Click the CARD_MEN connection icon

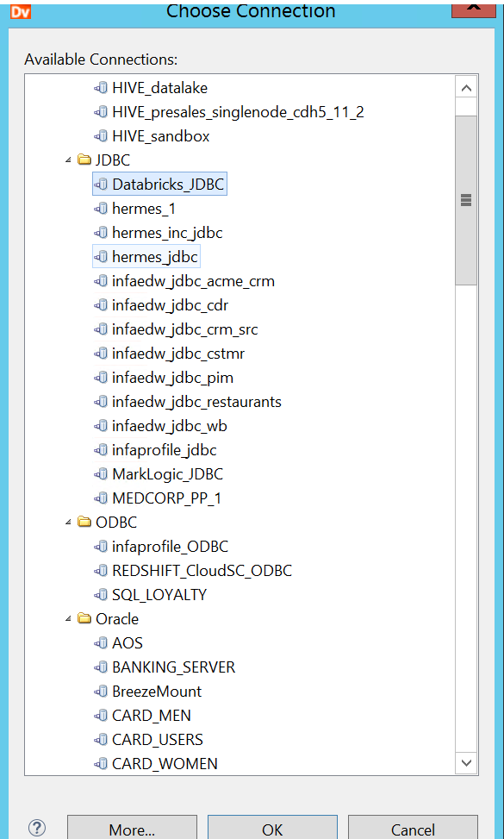point(101,716)
